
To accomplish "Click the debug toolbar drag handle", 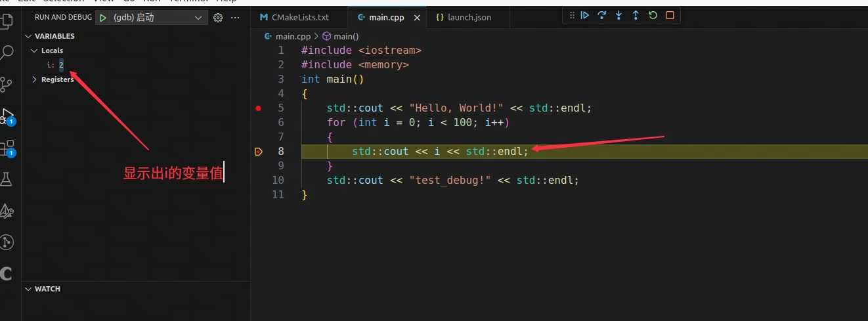I will tap(572, 15).
